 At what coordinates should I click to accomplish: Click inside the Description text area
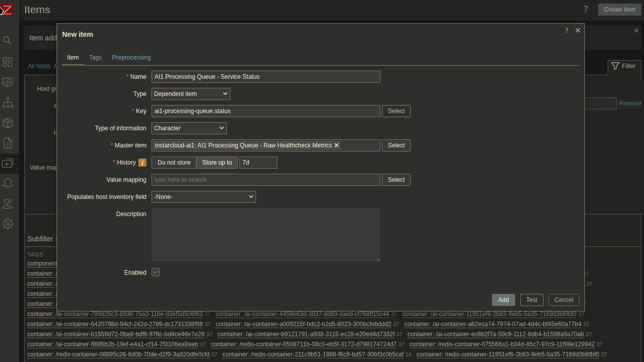(x=266, y=235)
